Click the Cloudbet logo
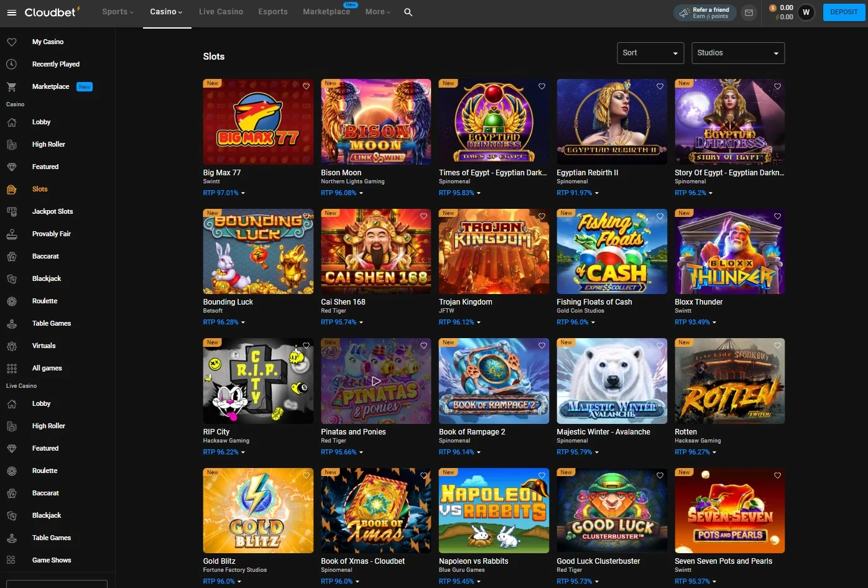The height and width of the screenshot is (588, 868). point(52,12)
